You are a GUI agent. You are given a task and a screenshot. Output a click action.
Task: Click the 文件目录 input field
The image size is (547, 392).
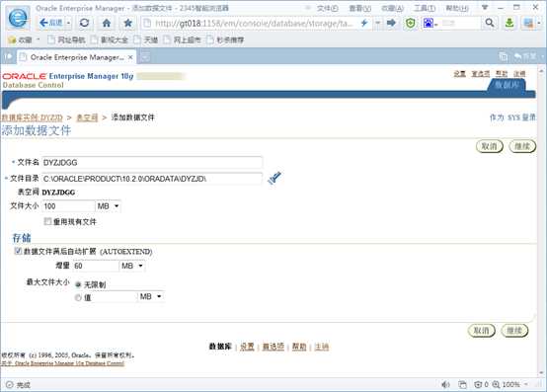[x=152, y=179]
